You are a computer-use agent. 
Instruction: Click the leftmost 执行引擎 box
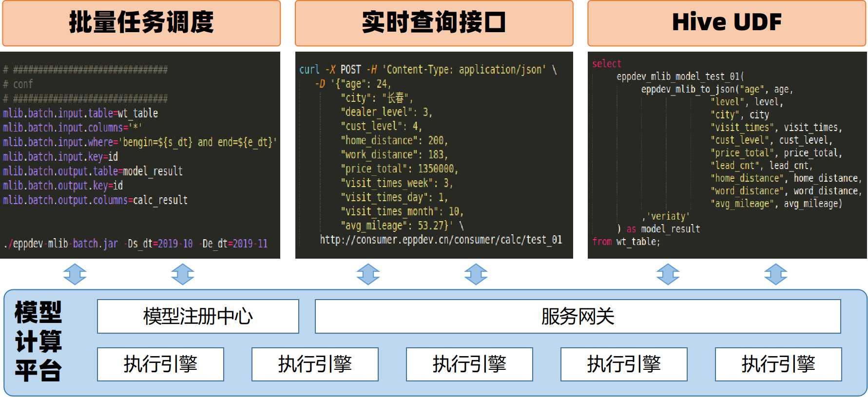pyautogui.click(x=160, y=364)
